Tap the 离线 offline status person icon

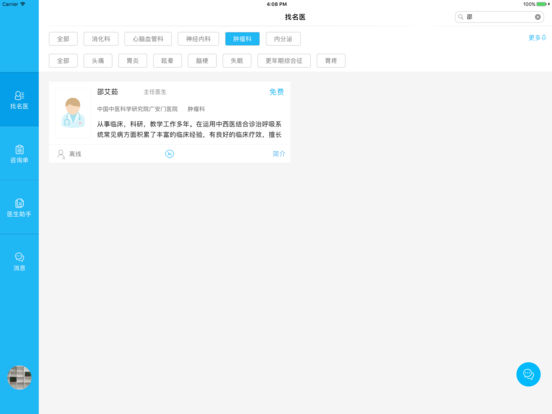pyautogui.click(x=61, y=154)
